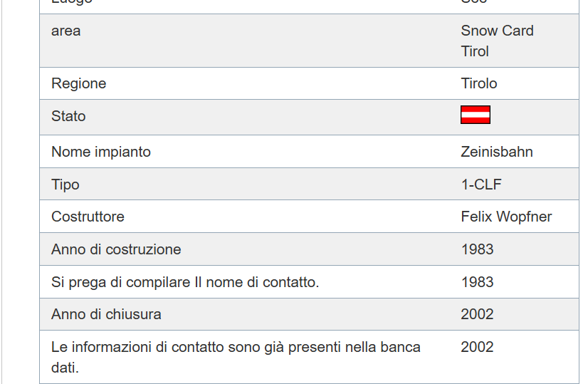Select the Costruttore label
Viewport: 588px width, 384px height.
point(88,217)
